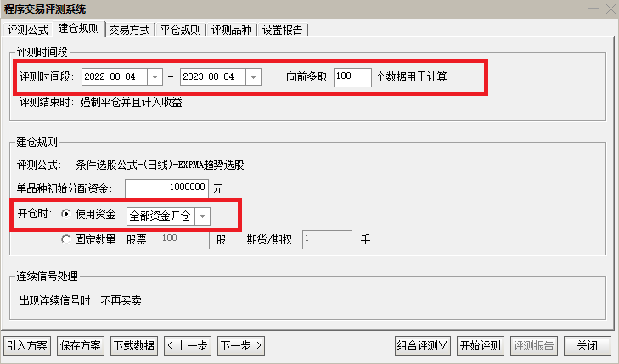Expand the end date 2023-08-04 dropdown
This screenshot has width=619, height=364.
[x=252, y=77]
